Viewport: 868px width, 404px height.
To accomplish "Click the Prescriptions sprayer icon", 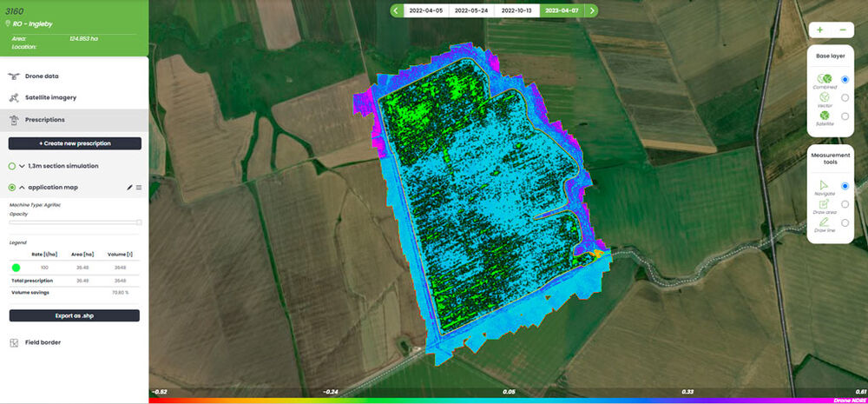I will coord(14,120).
